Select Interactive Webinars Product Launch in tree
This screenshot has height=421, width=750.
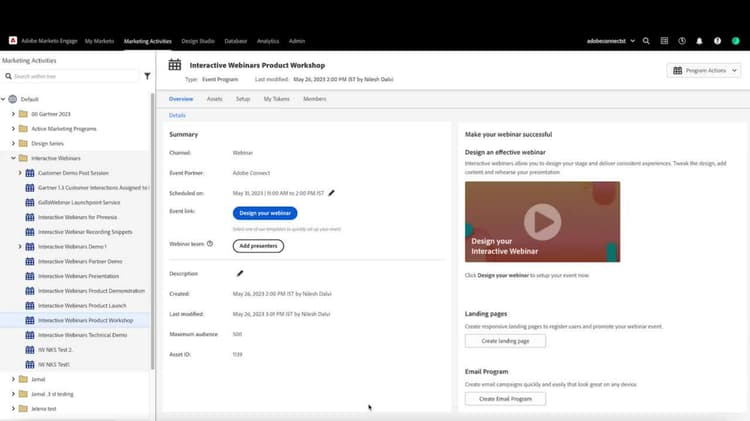tap(82, 305)
